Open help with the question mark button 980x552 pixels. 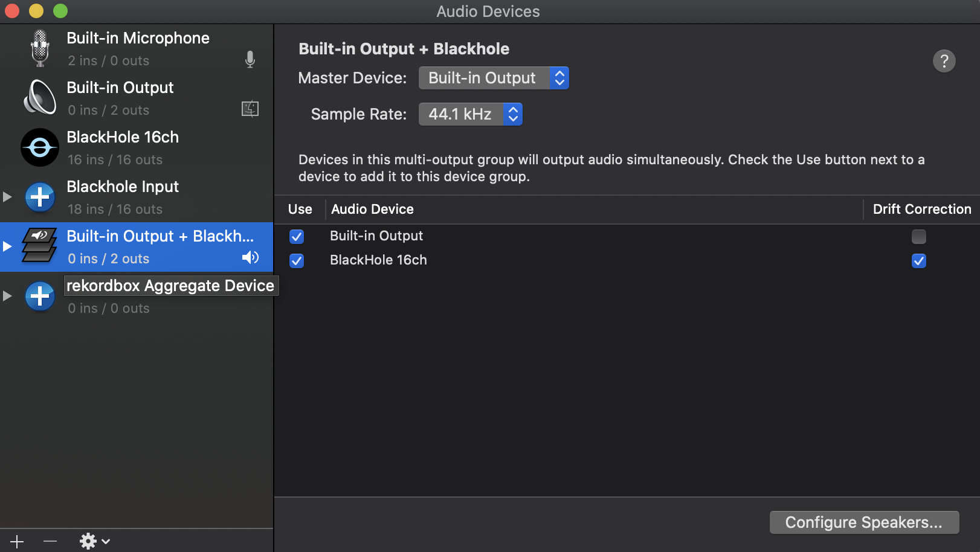[944, 61]
